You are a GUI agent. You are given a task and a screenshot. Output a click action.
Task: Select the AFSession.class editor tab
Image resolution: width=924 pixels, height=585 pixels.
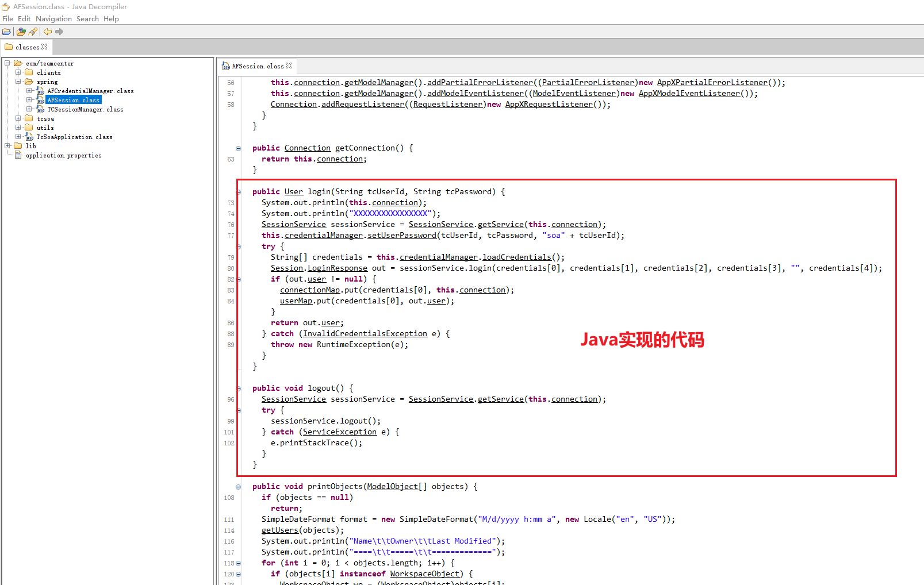pyautogui.click(x=257, y=66)
